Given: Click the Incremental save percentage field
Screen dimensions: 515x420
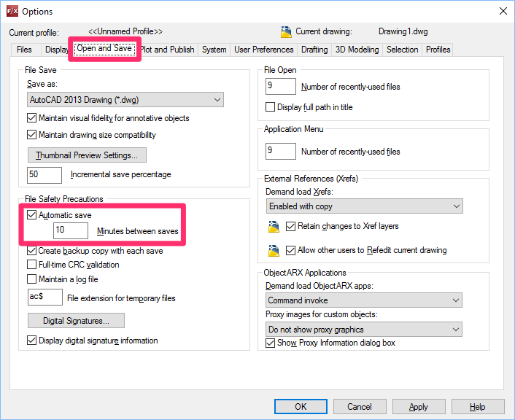Looking at the screenshot, I should [44, 175].
